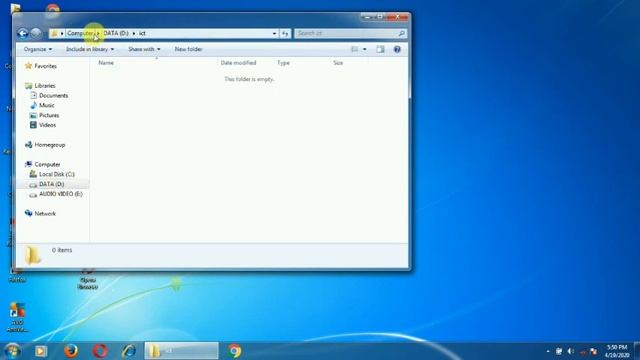640x360 pixels.
Task: Open Music library
Action: pos(47,105)
